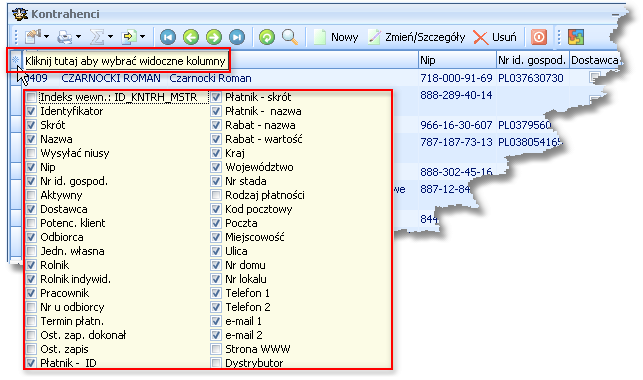Enable the Rodzaj płatności checkbox
Image resolution: width=643 pixels, height=380 pixels.
(216, 195)
